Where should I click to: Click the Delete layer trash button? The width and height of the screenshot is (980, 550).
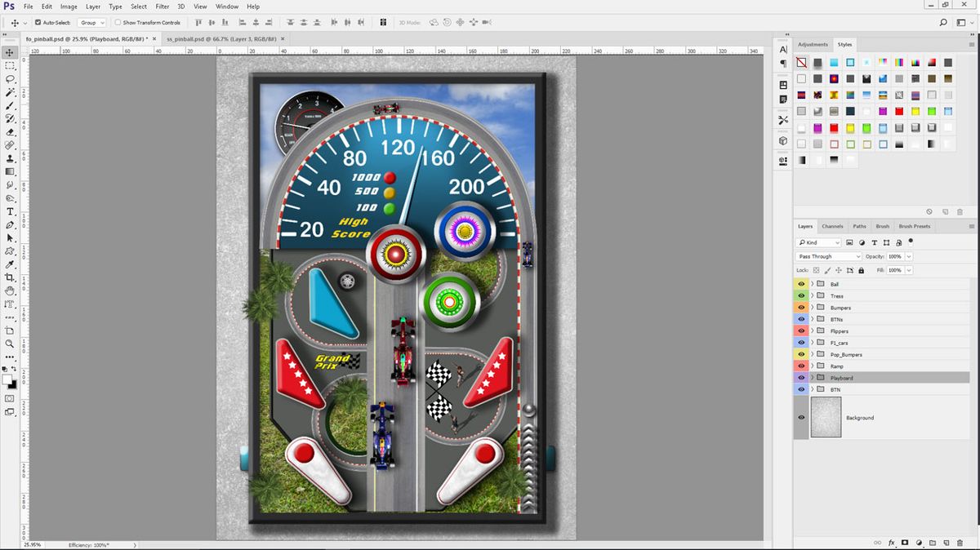point(960,543)
